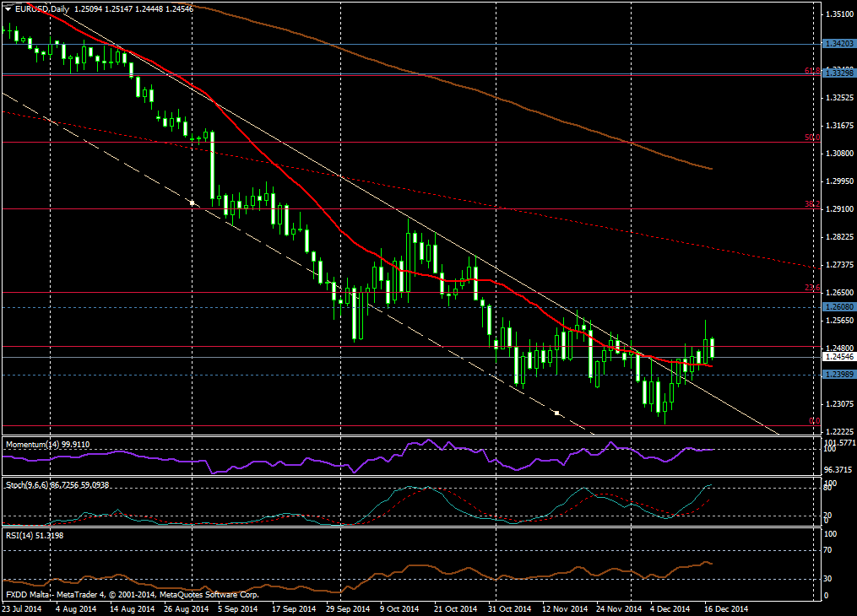Image resolution: width=857 pixels, height=616 pixels.
Task: Select the 1.33298 highlighted price label
Action: (x=839, y=74)
